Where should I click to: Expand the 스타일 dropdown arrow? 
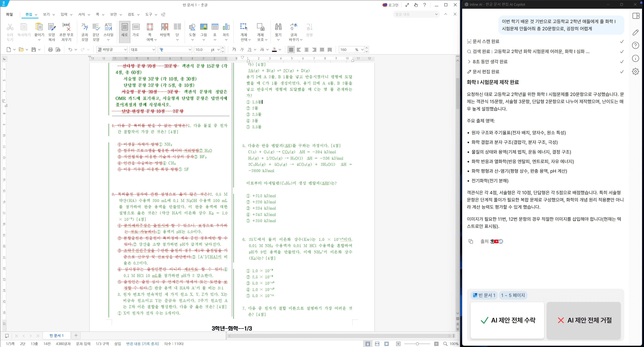pos(109,40)
